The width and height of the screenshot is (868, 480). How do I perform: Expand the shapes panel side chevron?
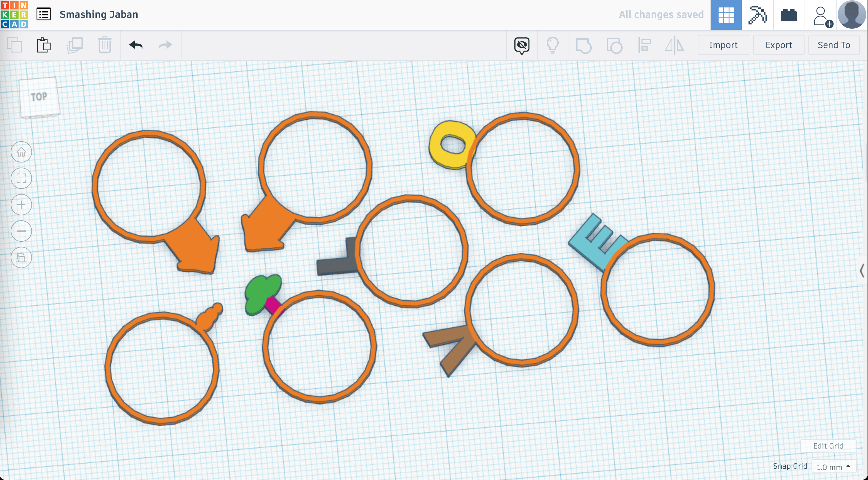(x=862, y=271)
